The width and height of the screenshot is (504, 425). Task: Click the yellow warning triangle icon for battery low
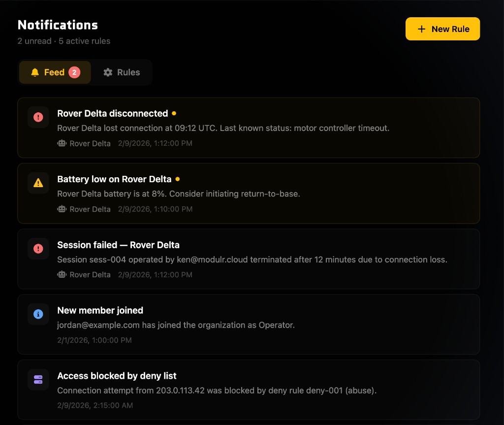(38, 183)
